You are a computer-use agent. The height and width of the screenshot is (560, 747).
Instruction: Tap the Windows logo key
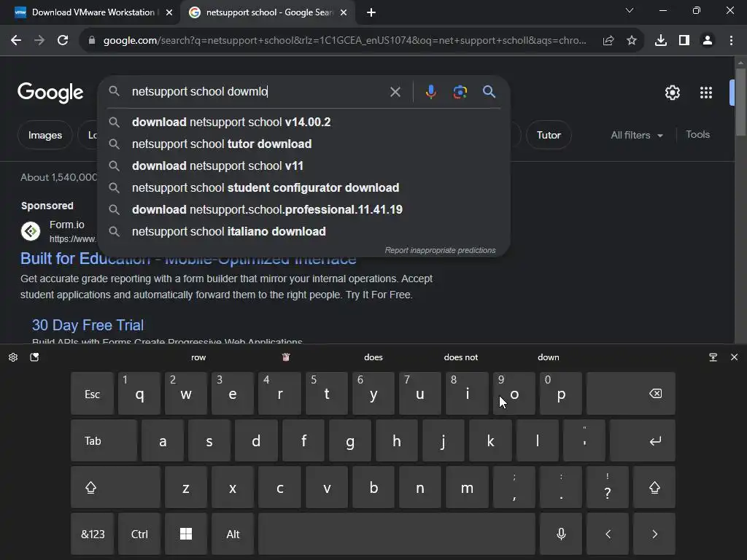pos(186,534)
